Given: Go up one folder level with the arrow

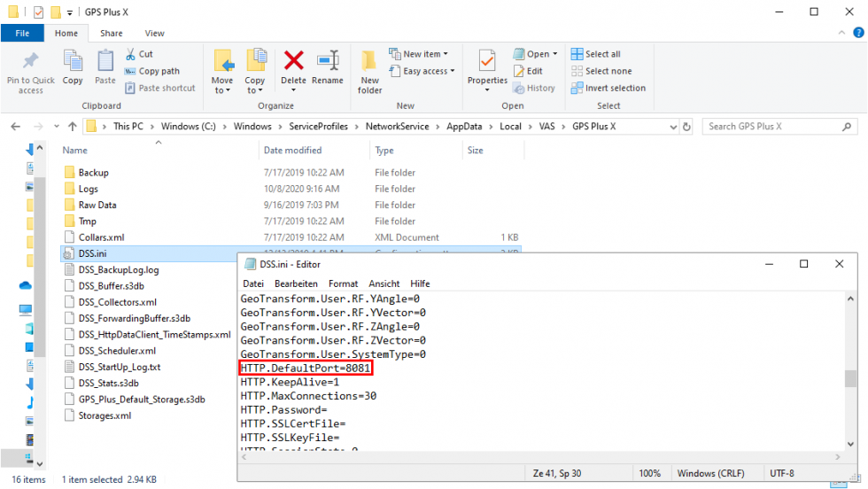Looking at the screenshot, I should pyautogui.click(x=72, y=127).
